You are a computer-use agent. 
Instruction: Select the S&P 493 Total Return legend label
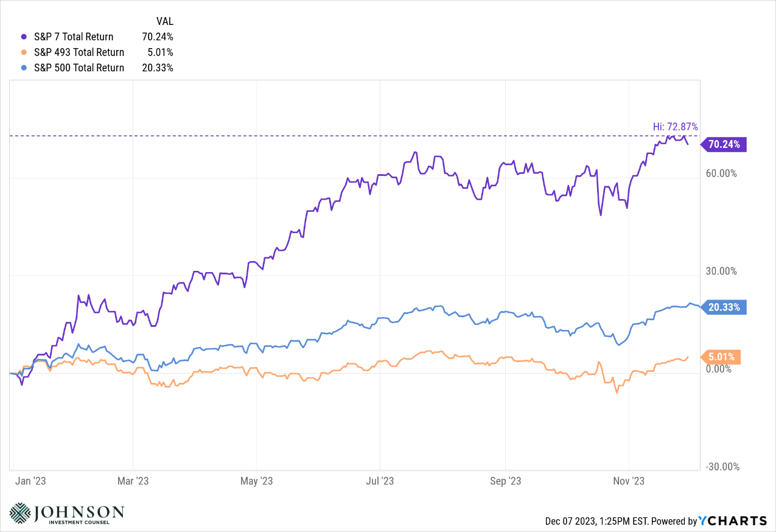tap(79, 52)
